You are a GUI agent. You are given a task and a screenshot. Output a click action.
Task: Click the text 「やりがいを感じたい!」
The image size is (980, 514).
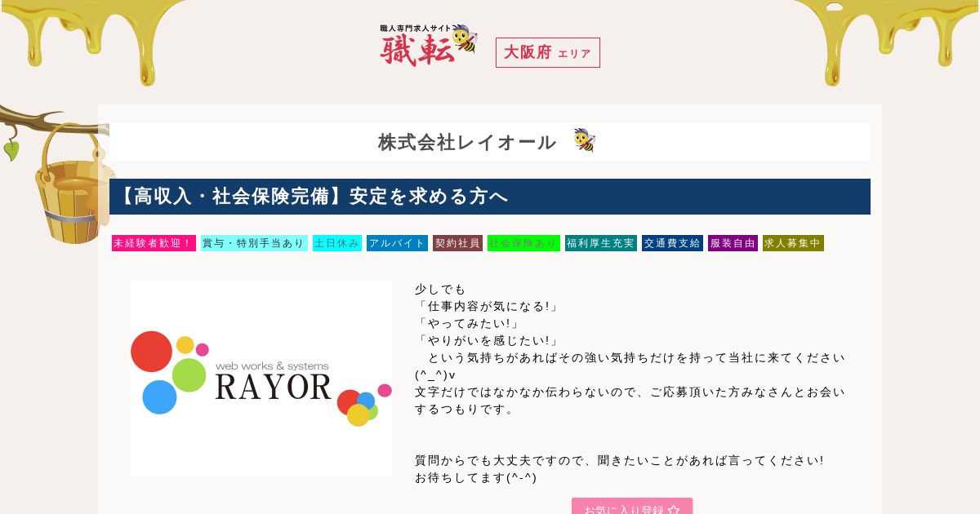point(488,341)
